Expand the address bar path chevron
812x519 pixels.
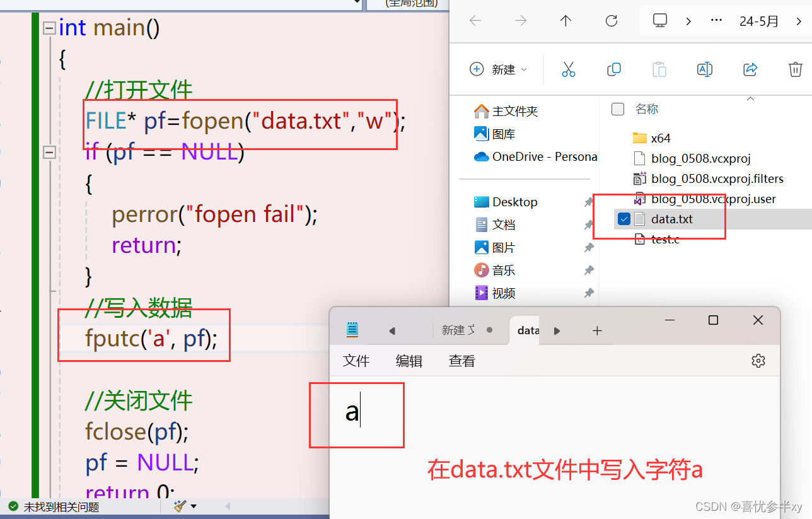click(x=688, y=21)
